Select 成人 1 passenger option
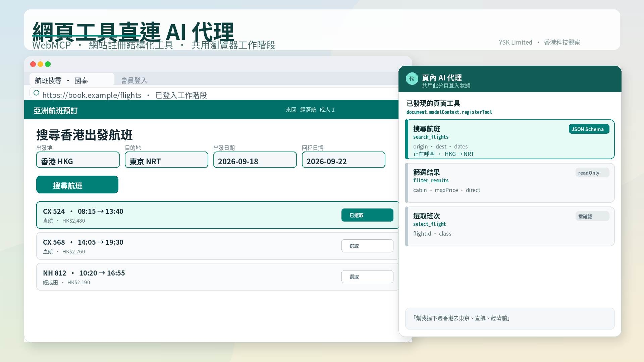 [327, 110]
